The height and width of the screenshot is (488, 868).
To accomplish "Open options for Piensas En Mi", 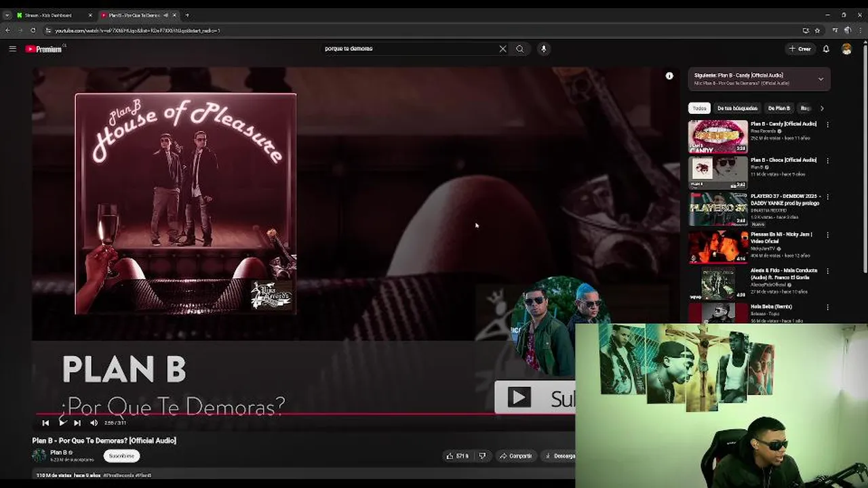I will pos(827,235).
